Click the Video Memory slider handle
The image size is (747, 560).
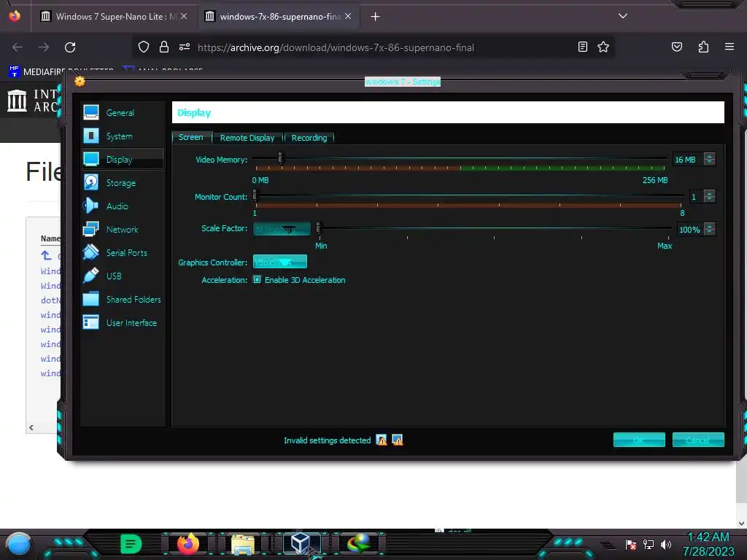281,157
